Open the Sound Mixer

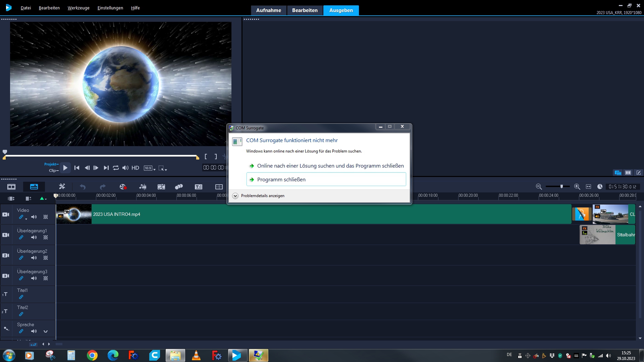coord(143,187)
